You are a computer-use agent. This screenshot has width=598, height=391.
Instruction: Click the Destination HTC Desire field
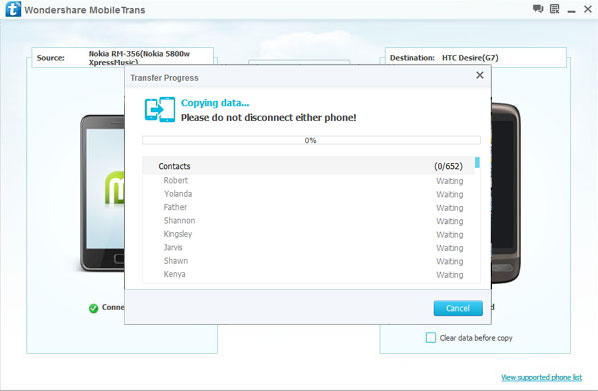[476, 58]
